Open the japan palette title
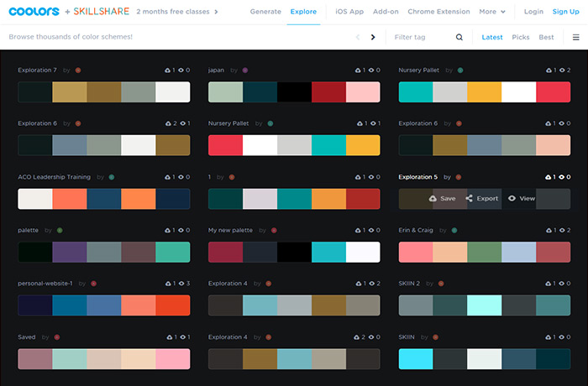Image resolution: width=588 pixels, height=386 pixels. tap(216, 70)
